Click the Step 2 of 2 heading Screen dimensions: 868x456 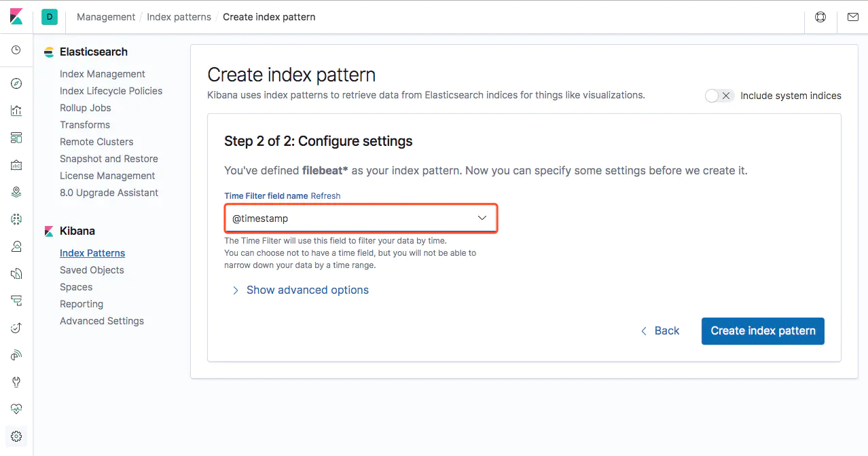[319, 142]
